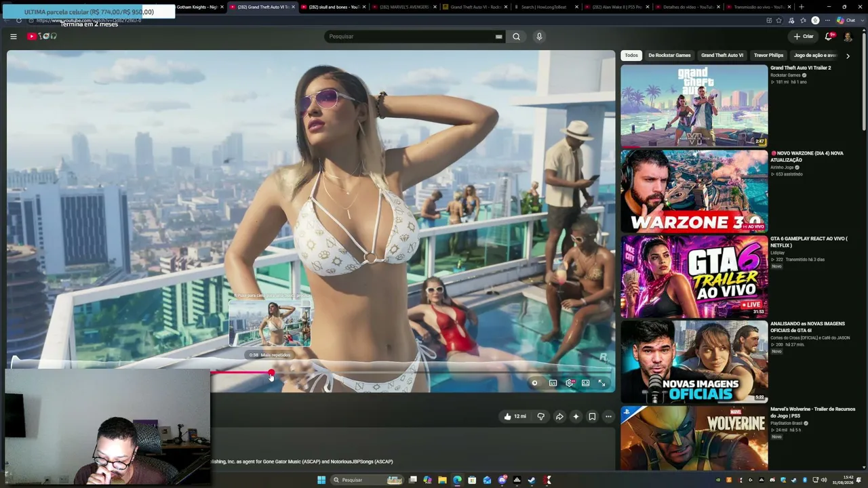Open video player settings gear
This screenshot has width=868, height=488.
570,383
